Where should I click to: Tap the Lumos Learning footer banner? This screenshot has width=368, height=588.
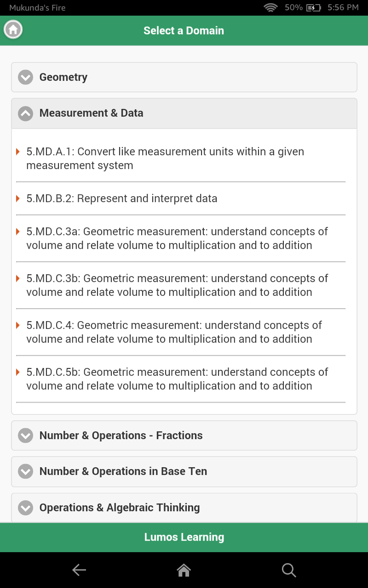(x=184, y=537)
